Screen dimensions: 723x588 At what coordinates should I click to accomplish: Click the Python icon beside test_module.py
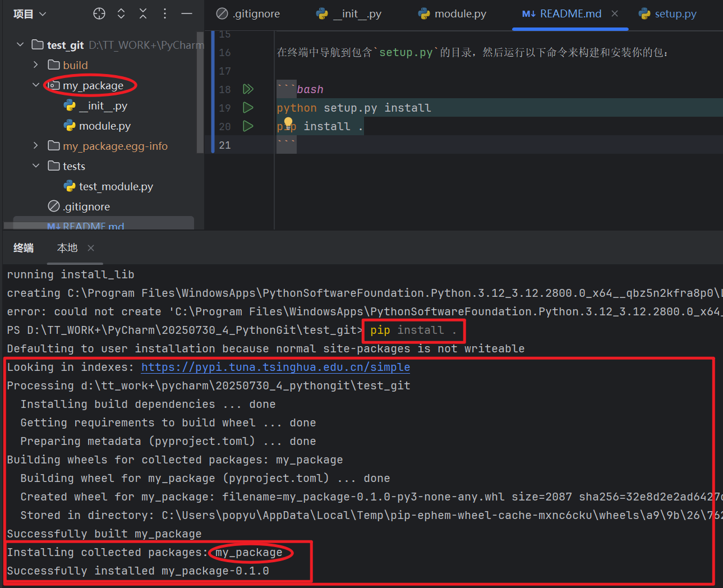coord(70,186)
